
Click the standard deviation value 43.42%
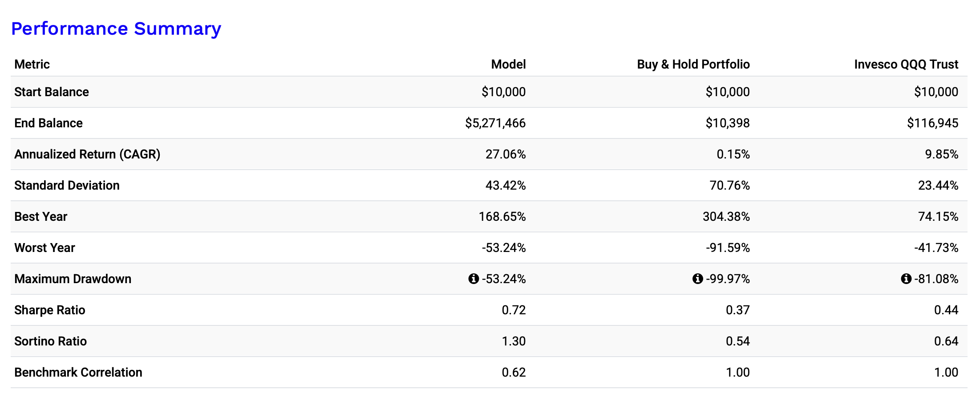[x=506, y=185]
